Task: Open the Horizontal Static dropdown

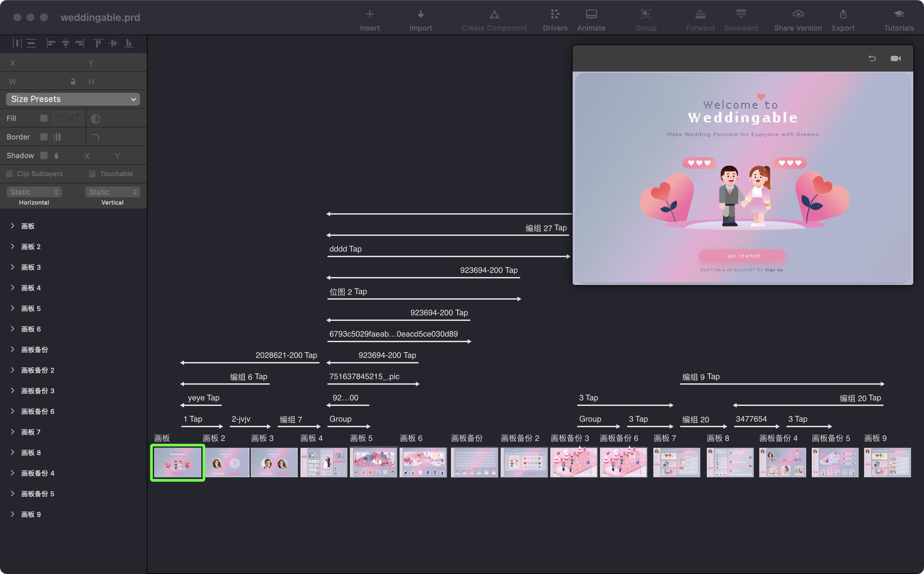Action: (x=34, y=192)
